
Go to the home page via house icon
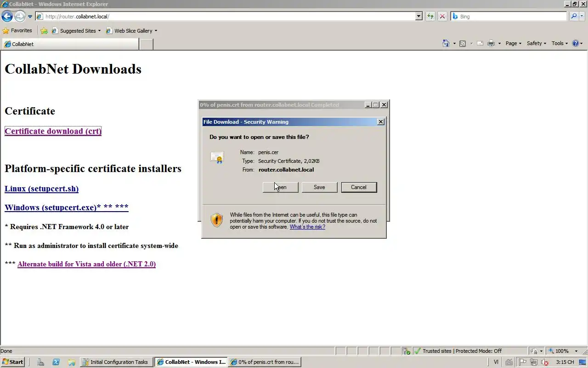(x=446, y=43)
